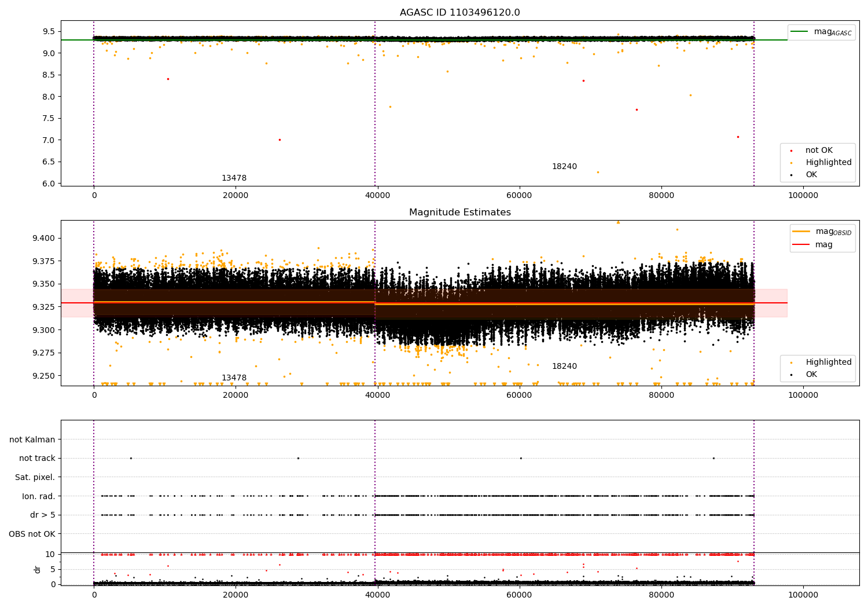Click the red not-OK point near 8.4 magnitude, left

pyautogui.click(x=168, y=79)
